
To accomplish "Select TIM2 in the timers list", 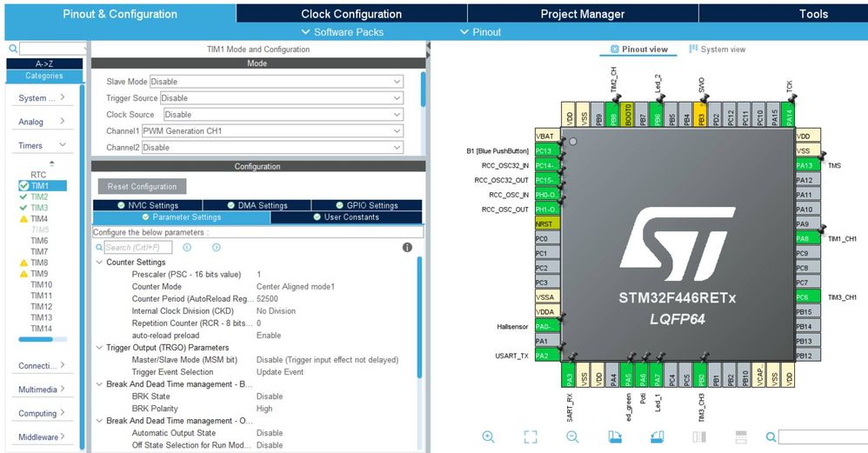I will 39,197.
